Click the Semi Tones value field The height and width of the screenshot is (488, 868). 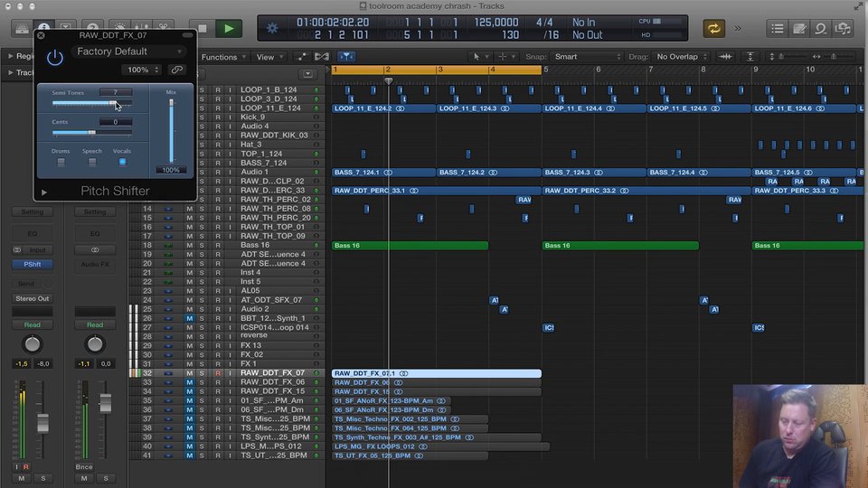coord(116,92)
